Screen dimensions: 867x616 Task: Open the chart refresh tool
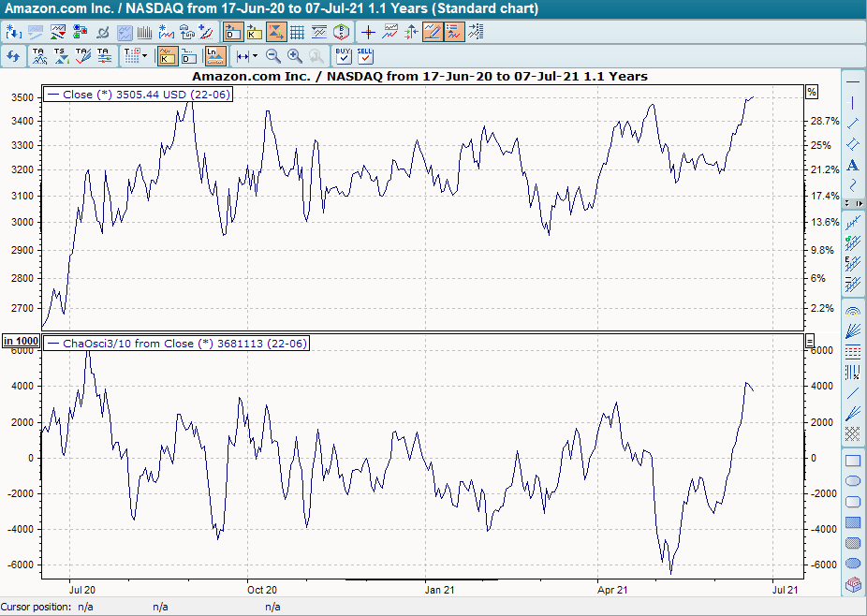13,54
